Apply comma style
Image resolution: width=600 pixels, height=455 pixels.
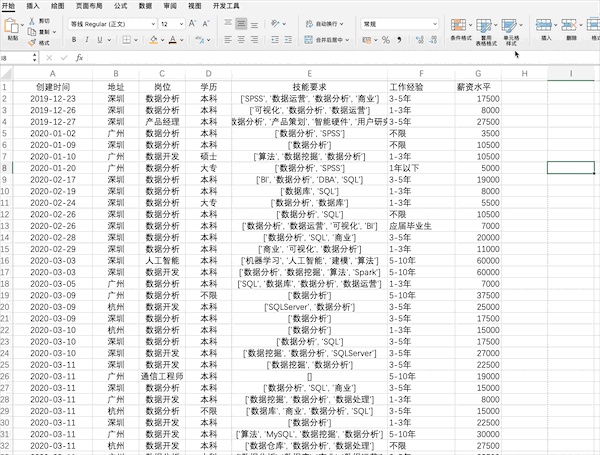click(399, 40)
